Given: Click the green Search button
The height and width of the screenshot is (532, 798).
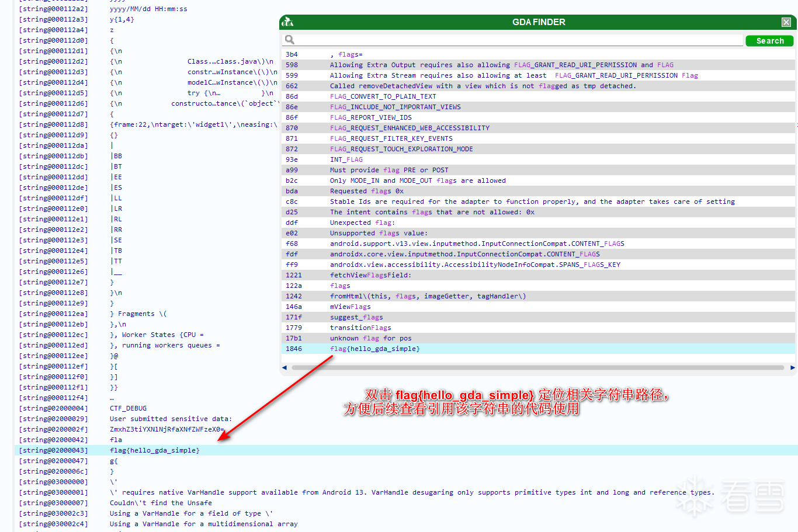Looking at the screenshot, I should pos(769,41).
